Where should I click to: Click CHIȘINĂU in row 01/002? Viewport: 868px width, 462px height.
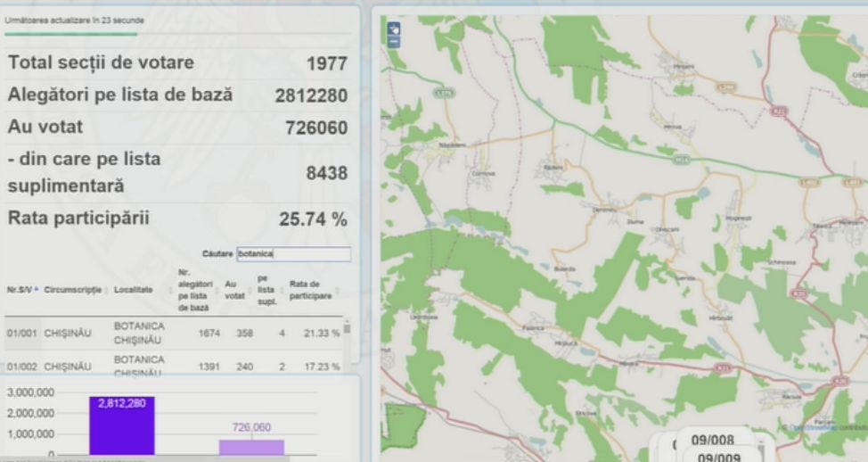[68, 367]
